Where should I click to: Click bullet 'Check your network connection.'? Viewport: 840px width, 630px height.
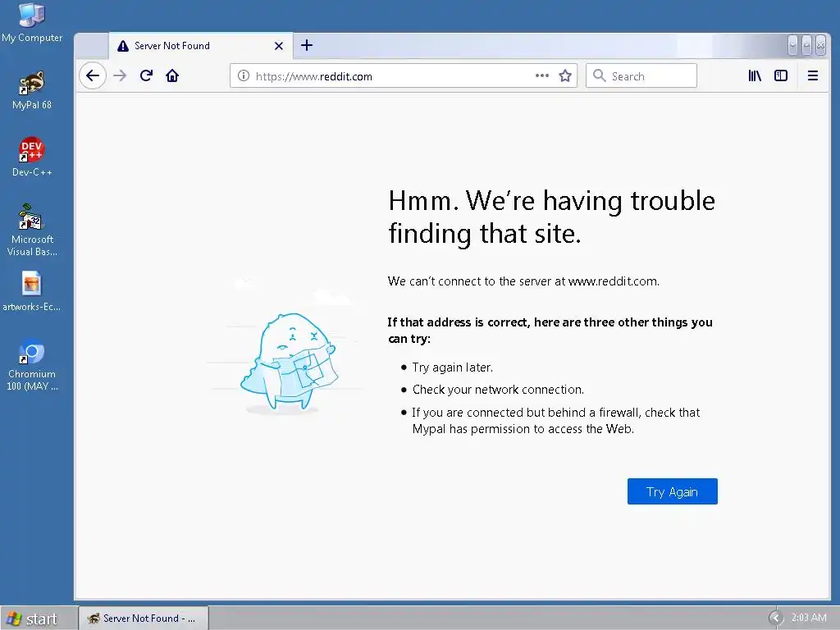coord(498,390)
